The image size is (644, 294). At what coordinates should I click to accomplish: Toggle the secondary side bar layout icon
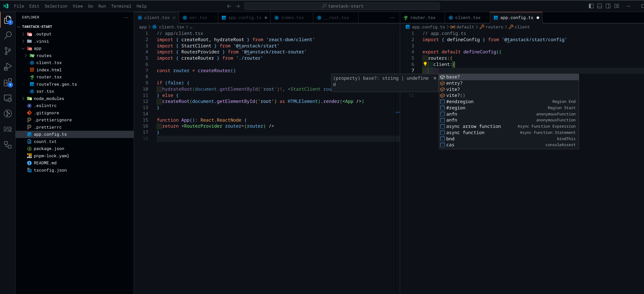pyautogui.click(x=608, y=6)
